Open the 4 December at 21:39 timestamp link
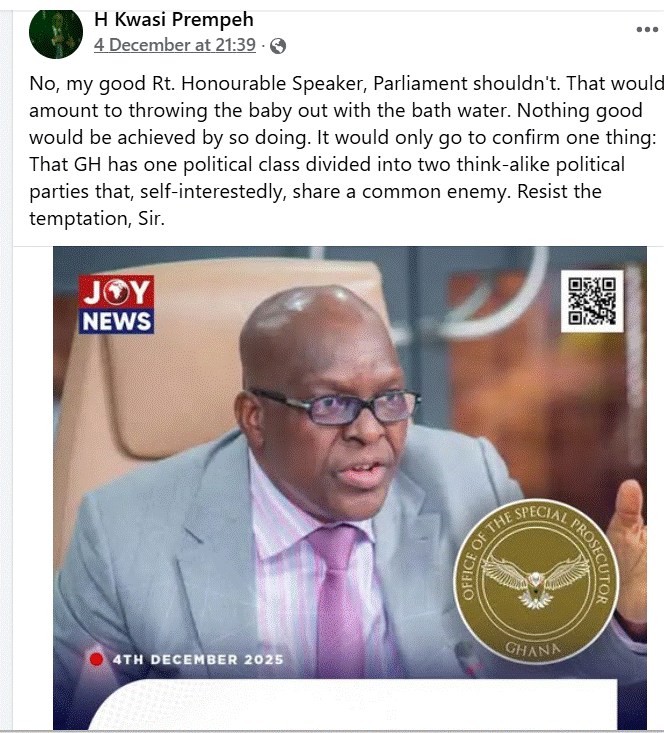This screenshot has height=733, width=664. click(175, 45)
